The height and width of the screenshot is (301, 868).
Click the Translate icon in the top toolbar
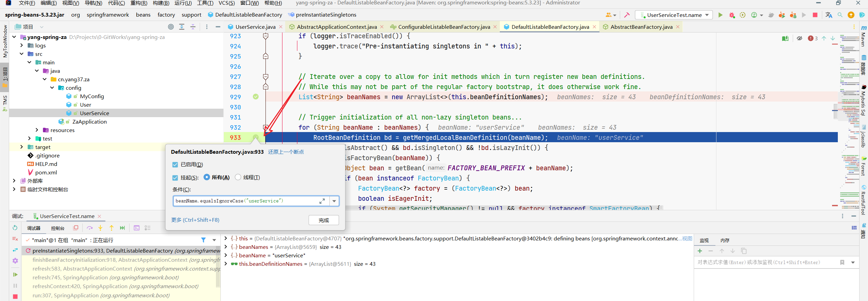(x=829, y=15)
